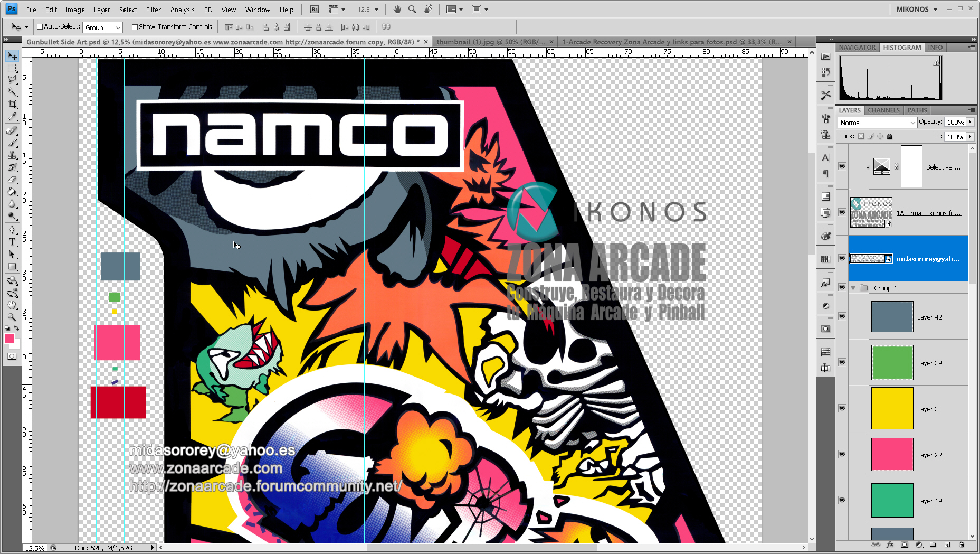Select the Eyedropper tool
This screenshot has width=980, height=554.
12,117
